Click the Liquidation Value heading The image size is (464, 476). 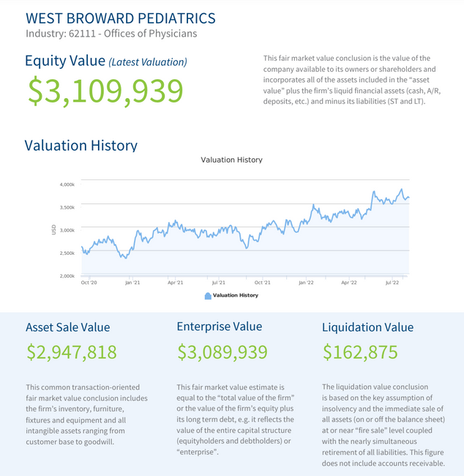point(367,327)
